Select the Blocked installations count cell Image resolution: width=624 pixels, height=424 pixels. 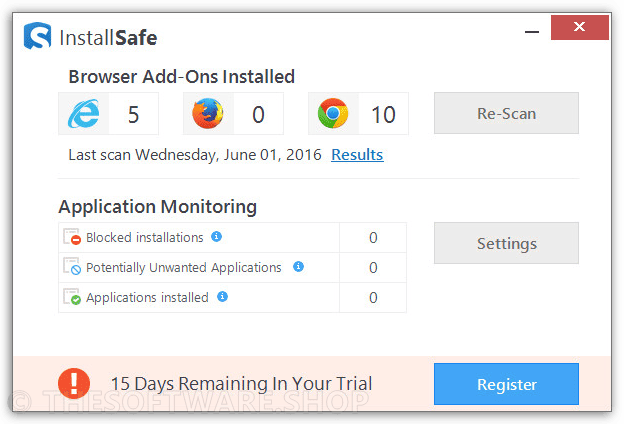[x=373, y=238]
